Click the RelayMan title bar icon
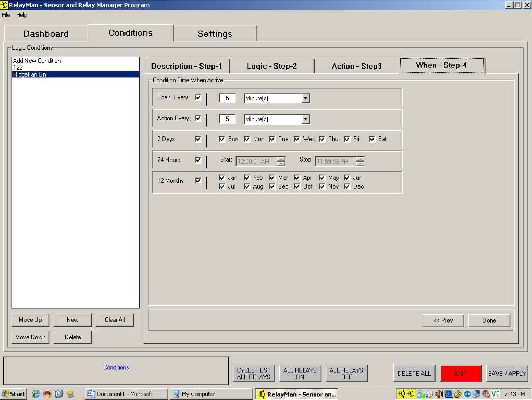This screenshot has width=532, height=400. pos(4,5)
